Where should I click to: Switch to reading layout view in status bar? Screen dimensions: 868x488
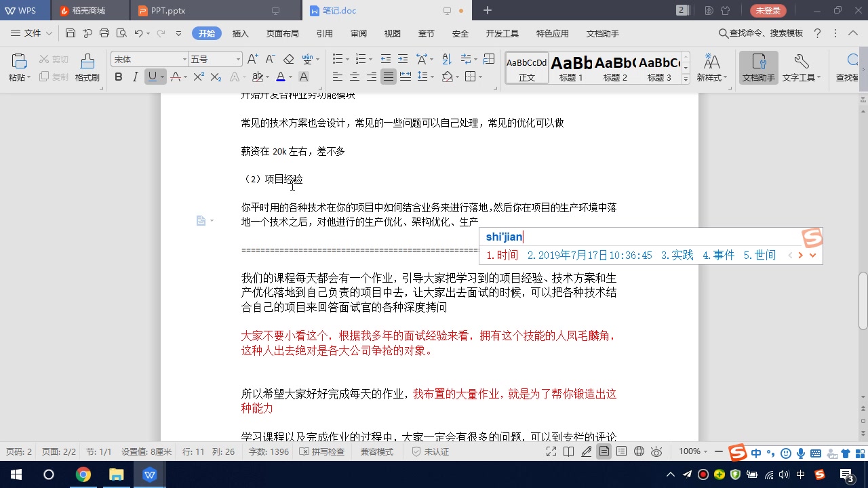569,451
